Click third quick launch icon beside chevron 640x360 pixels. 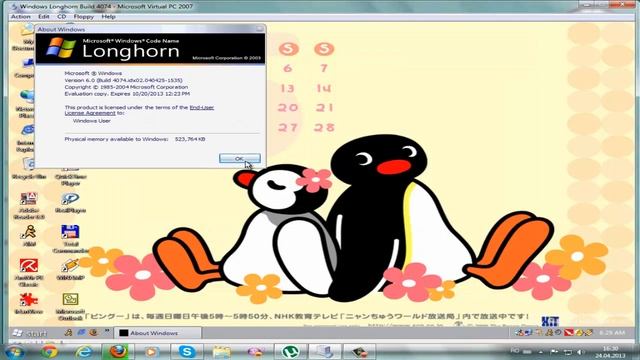tap(93, 333)
